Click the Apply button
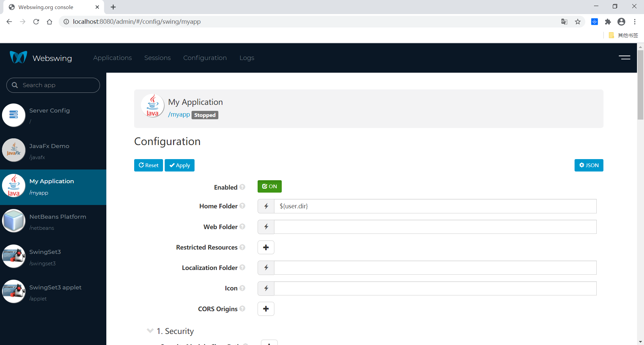644x345 pixels. click(x=179, y=165)
